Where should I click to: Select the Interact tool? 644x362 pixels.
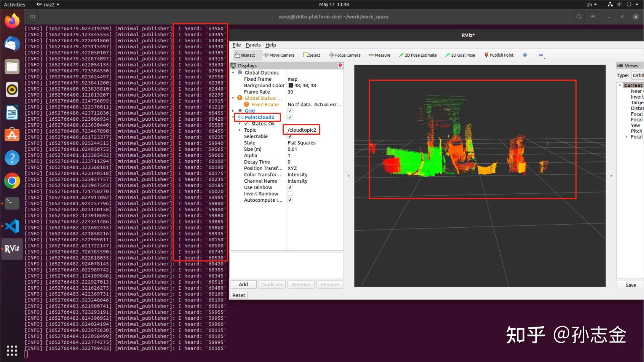point(245,55)
